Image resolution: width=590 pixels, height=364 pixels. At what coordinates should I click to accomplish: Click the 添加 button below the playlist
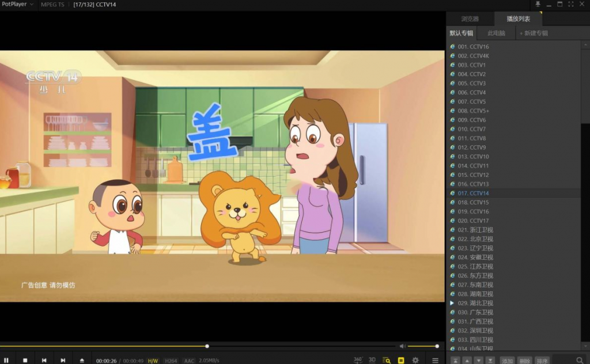point(507,361)
